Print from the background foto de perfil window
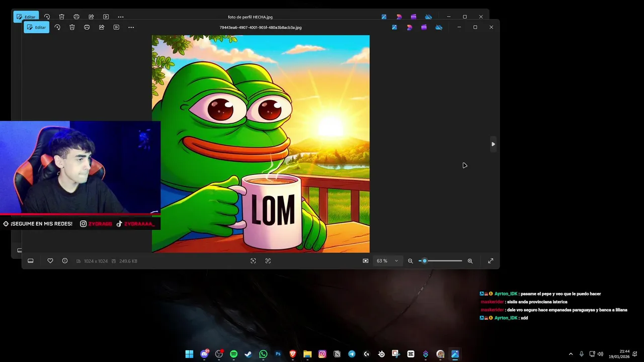Image resolution: width=644 pixels, height=362 pixels. click(76, 17)
